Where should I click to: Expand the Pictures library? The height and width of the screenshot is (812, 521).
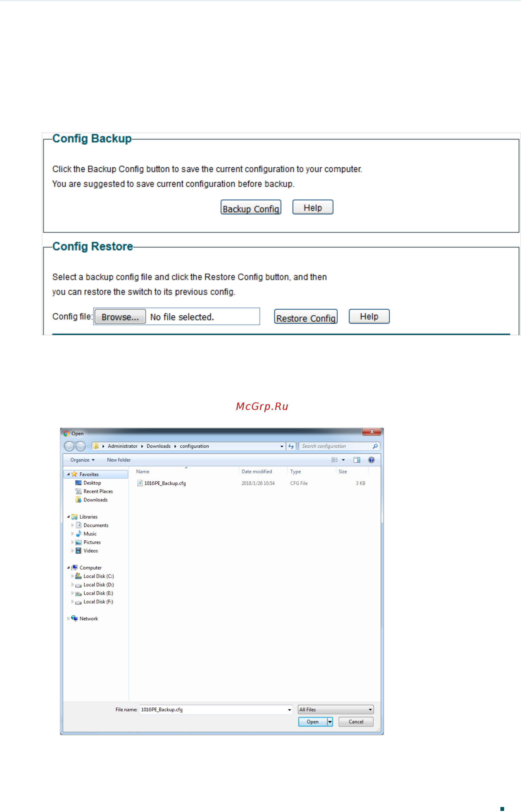pos(72,542)
